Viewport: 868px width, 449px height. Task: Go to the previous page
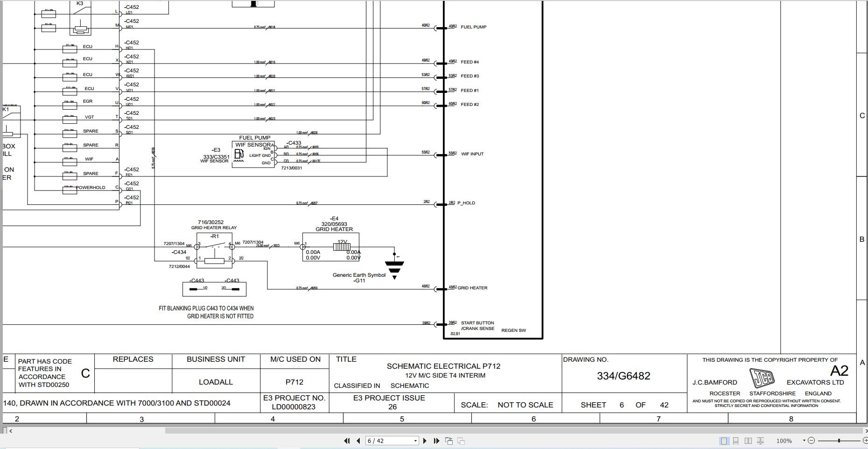[x=358, y=441]
